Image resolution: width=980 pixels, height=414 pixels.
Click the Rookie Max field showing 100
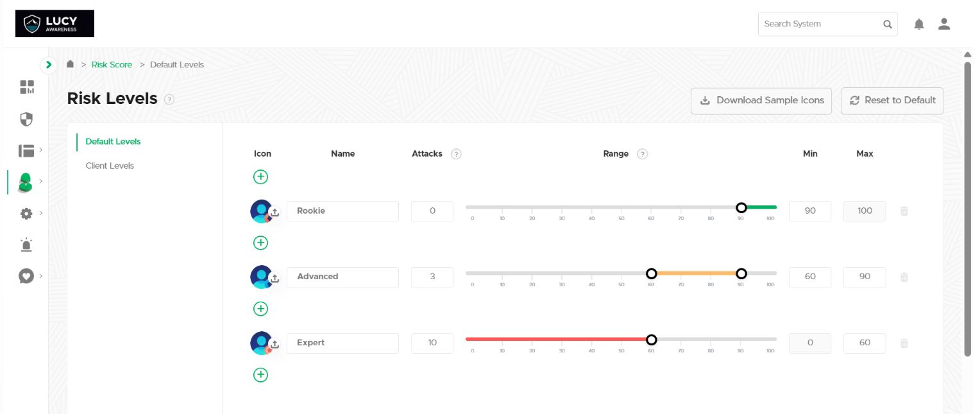click(x=865, y=211)
